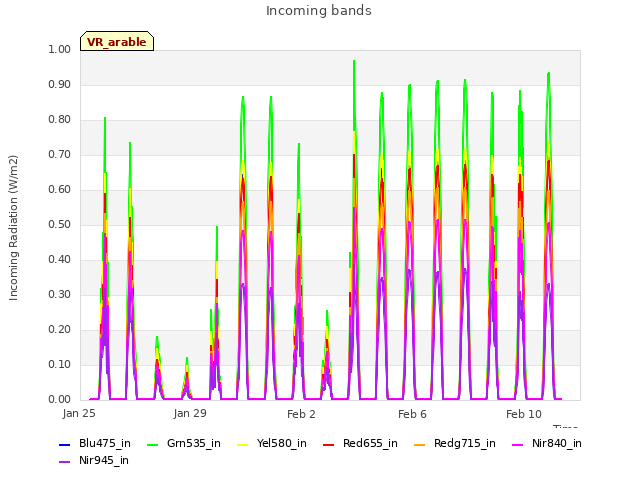Click the Grn535_in legend label
The height and width of the screenshot is (480, 640).
[x=194, y=443]
